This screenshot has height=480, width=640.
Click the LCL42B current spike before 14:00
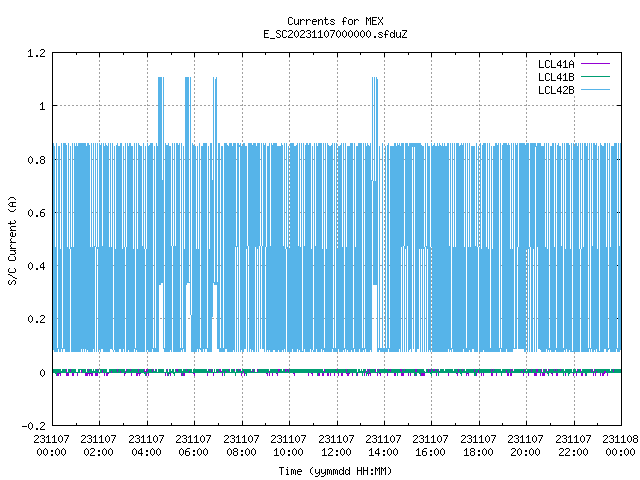(375, 110)
